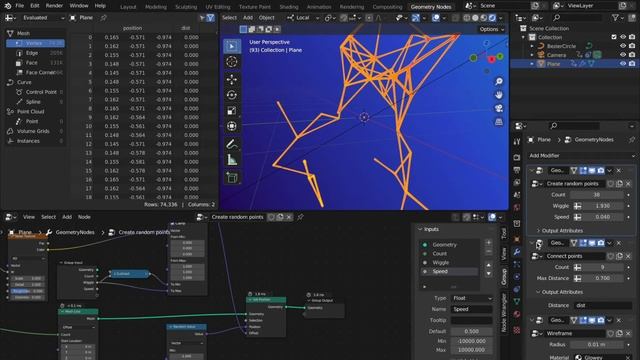Image resolution: width=640 pixels, height=360 pixels.
Task: Open the Tool properties tab icon
Action: 517,142
